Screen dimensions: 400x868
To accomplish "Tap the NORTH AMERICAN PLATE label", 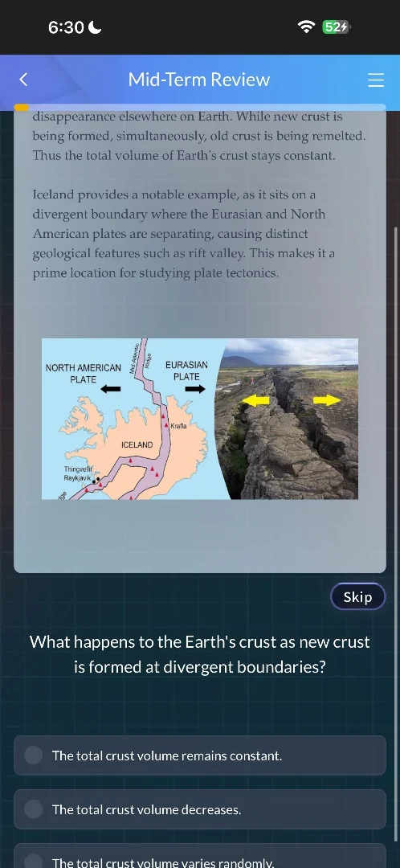I will [x=83, y=374].
